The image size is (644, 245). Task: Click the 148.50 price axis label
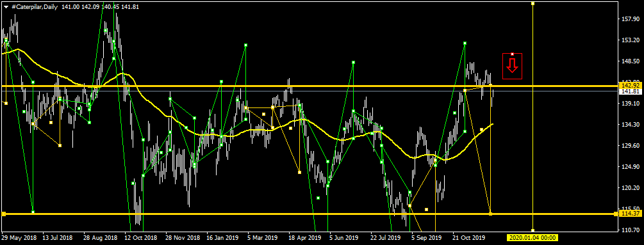[x=631, y=61]
